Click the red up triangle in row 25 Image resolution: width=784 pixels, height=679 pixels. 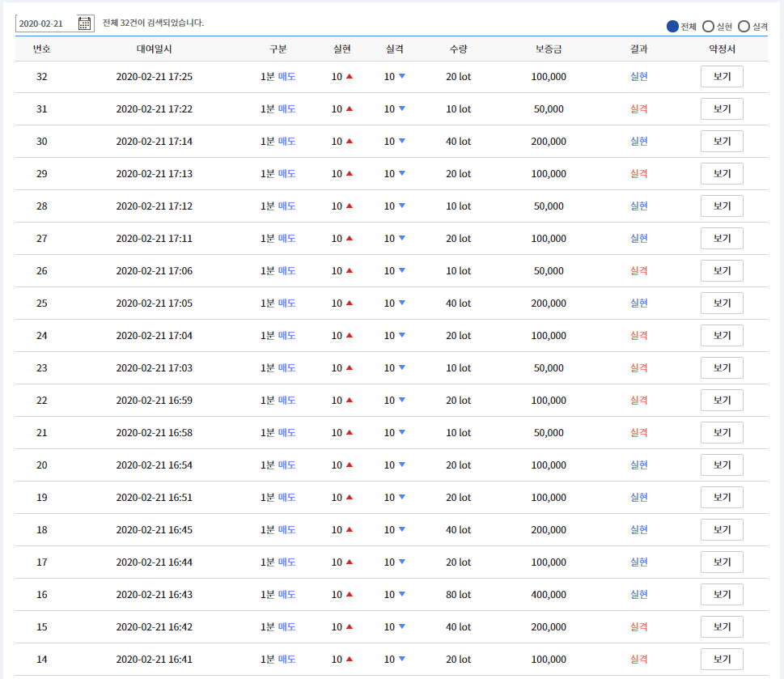click(350, 303)
